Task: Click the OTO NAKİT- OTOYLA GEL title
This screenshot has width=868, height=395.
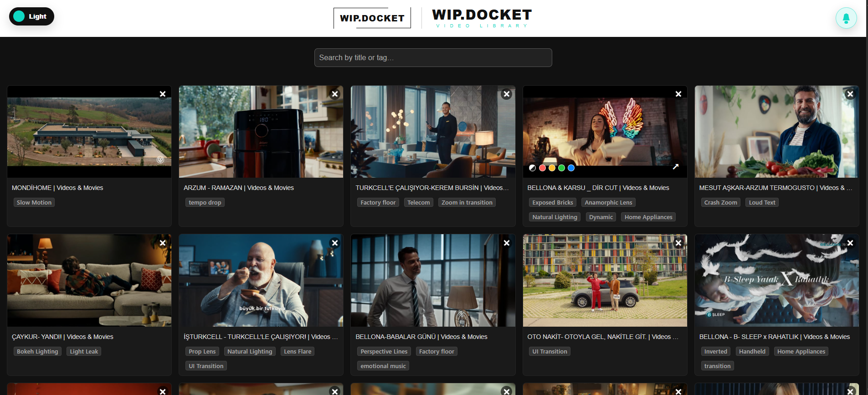Action: [x=603, y=337]
